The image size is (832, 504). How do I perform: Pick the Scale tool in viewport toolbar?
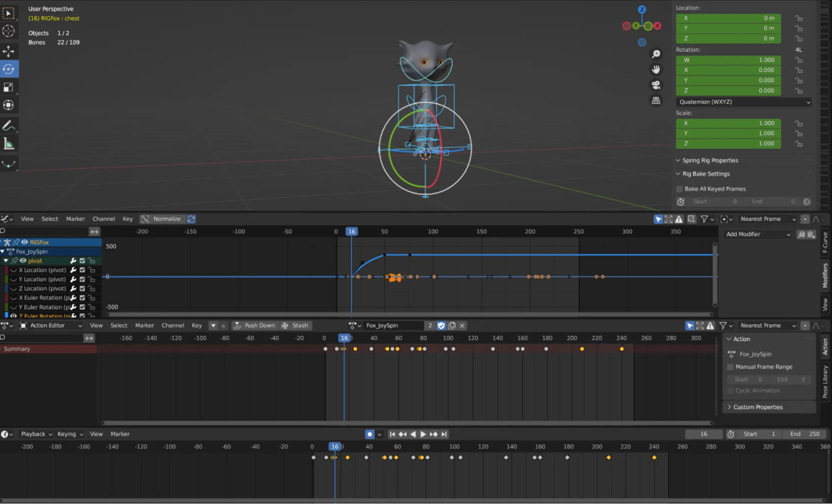(8, 87)
